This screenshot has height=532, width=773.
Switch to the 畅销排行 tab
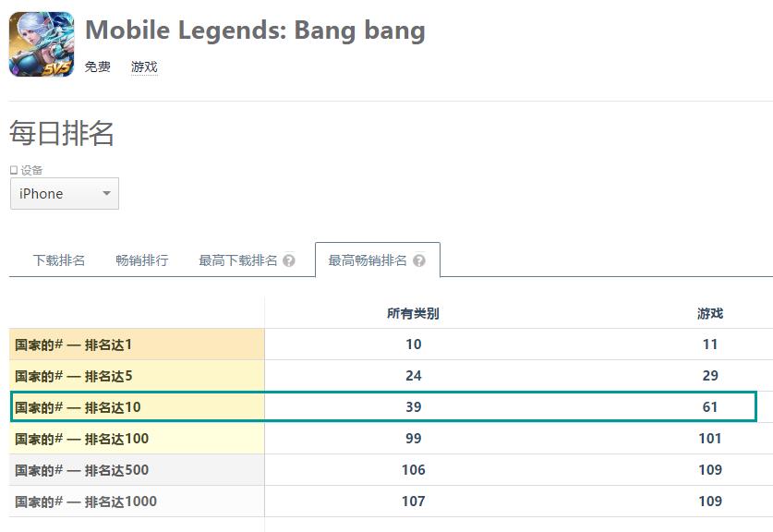click(142, 260)
